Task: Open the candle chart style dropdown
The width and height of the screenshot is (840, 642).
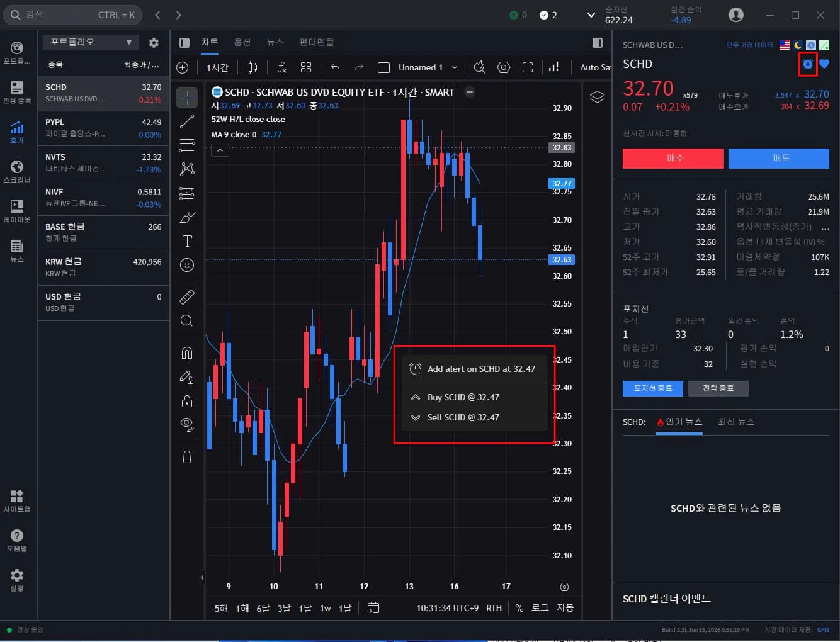Action: point(253,67)
